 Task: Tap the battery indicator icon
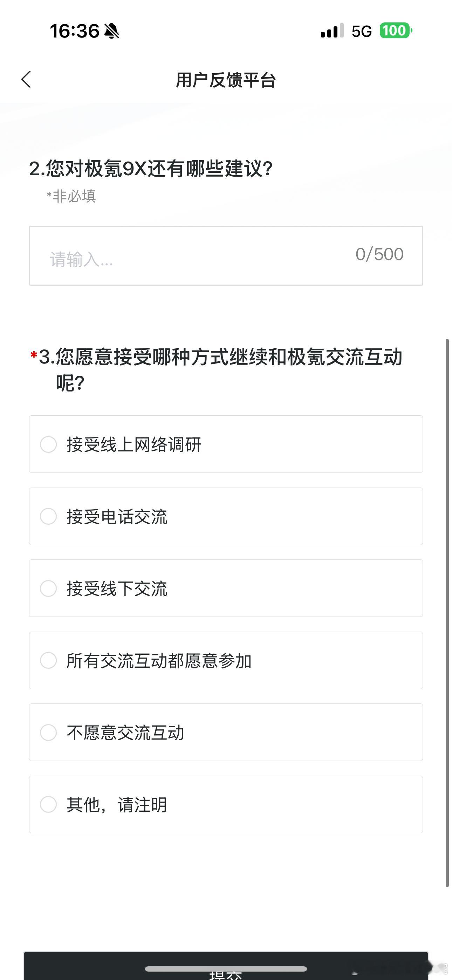tap(396, 31)
